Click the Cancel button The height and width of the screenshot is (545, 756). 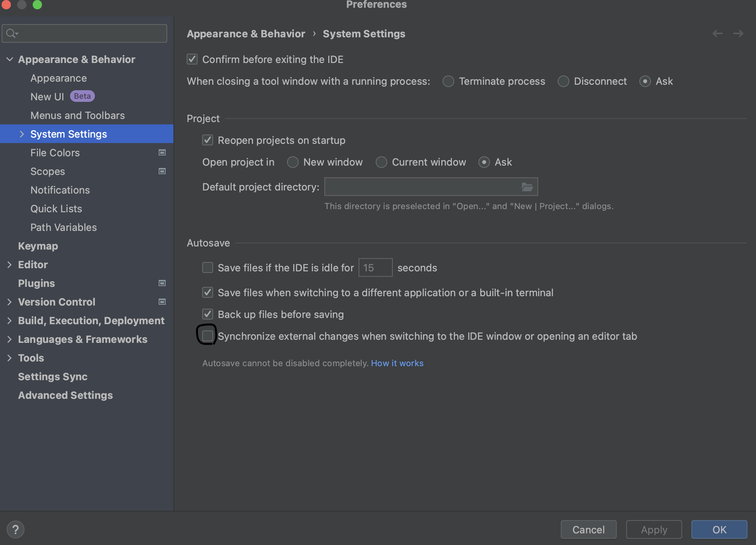point(589,529)
